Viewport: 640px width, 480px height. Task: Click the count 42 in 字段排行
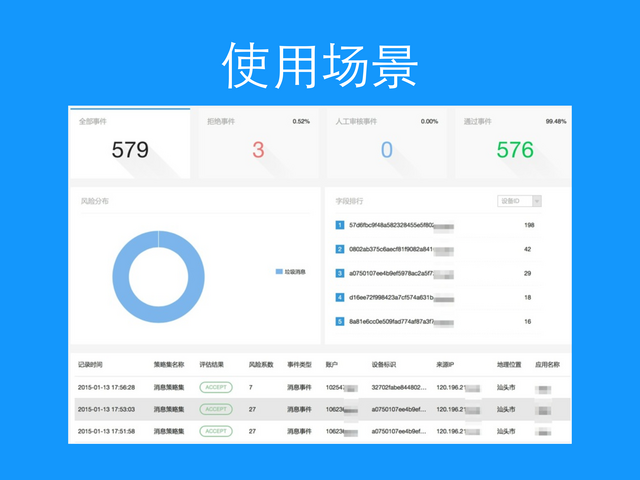pos(527,249)
